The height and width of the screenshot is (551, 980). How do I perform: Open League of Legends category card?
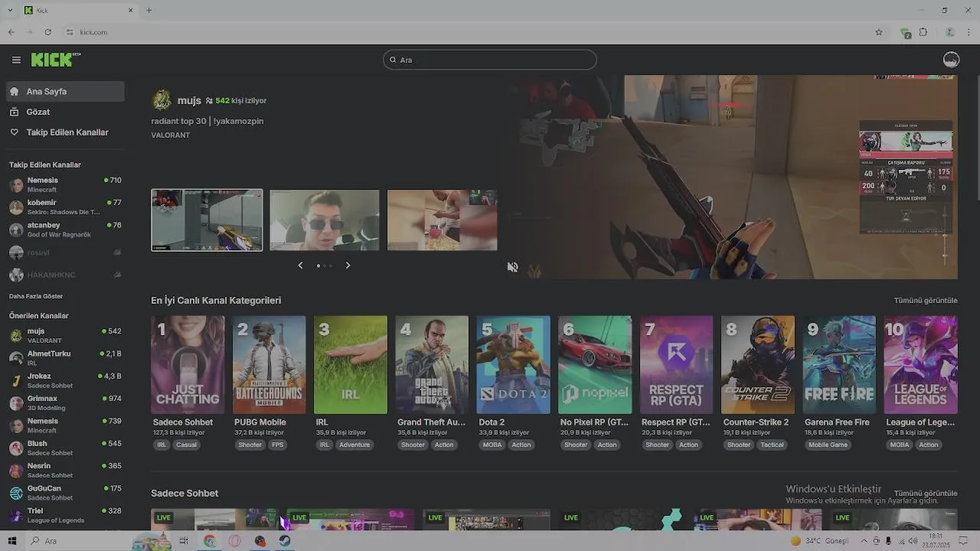click(920, 365)
